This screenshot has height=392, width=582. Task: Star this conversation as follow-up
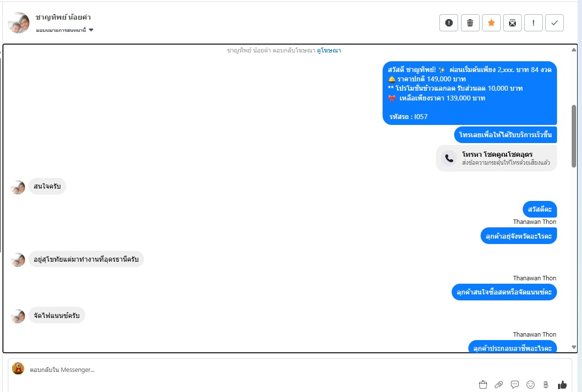tap(491, 23)
